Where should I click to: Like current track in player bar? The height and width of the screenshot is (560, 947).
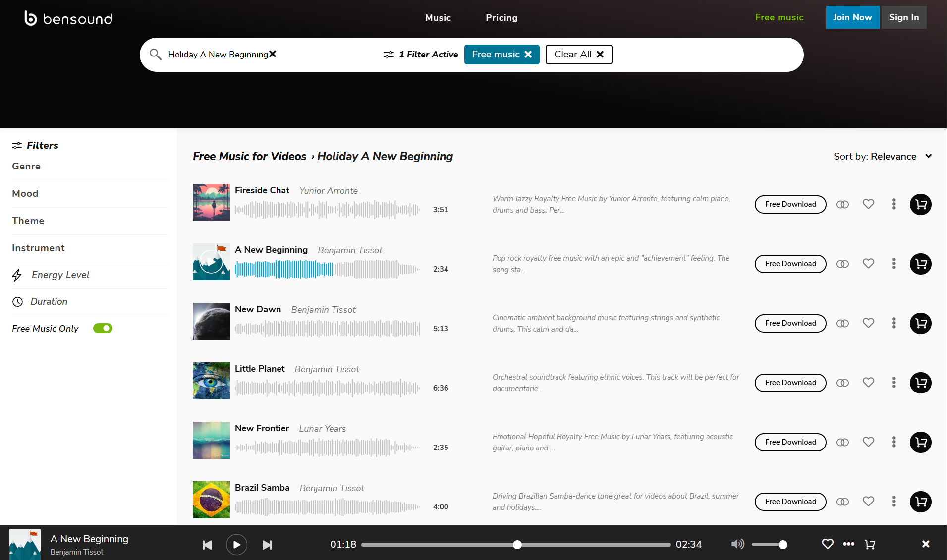coord(827,544)
